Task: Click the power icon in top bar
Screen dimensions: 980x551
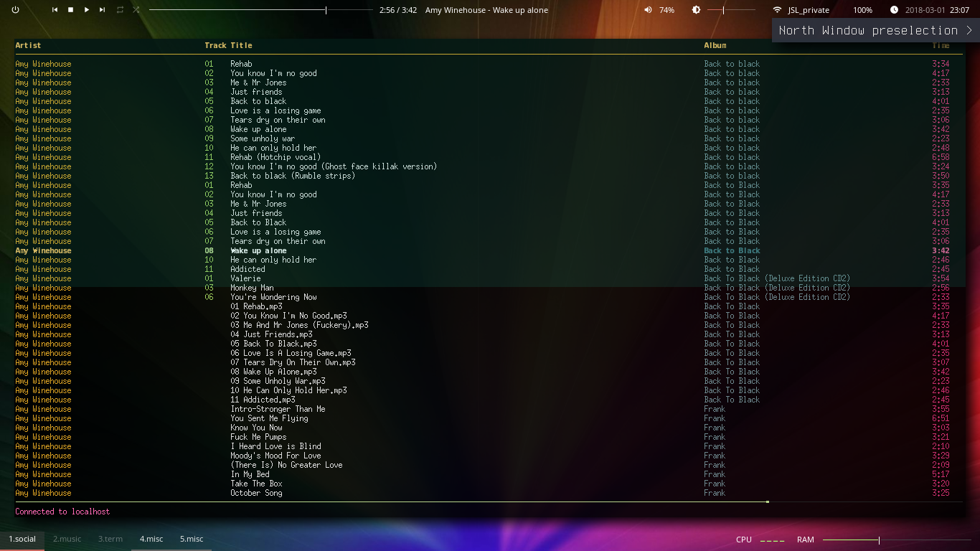Action: pos(15,10)
